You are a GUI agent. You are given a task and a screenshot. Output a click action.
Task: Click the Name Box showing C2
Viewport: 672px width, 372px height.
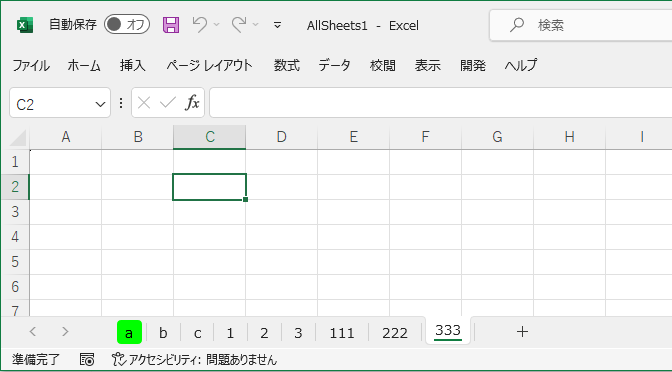coord(60,102)
